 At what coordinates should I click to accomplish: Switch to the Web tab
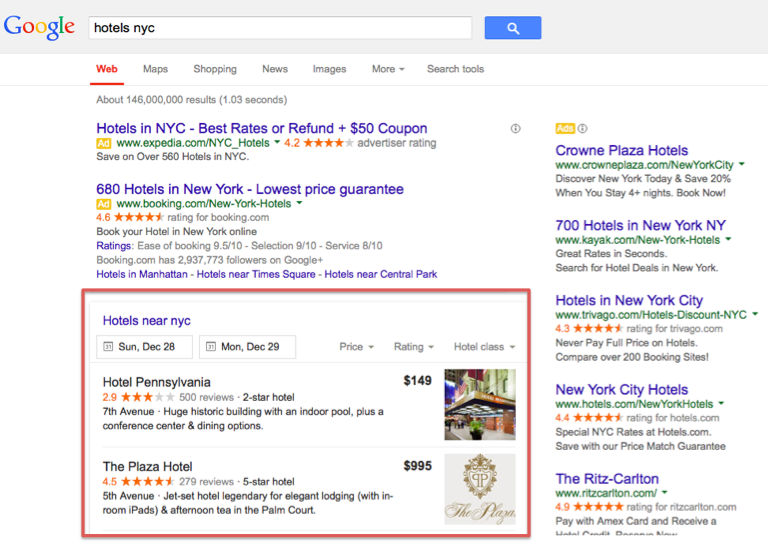(107, 69)
